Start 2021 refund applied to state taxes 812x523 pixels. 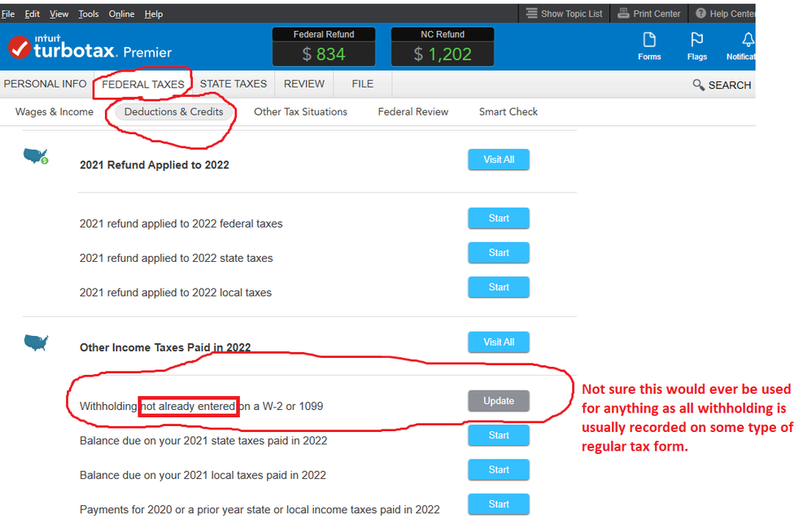pos(498,253)
